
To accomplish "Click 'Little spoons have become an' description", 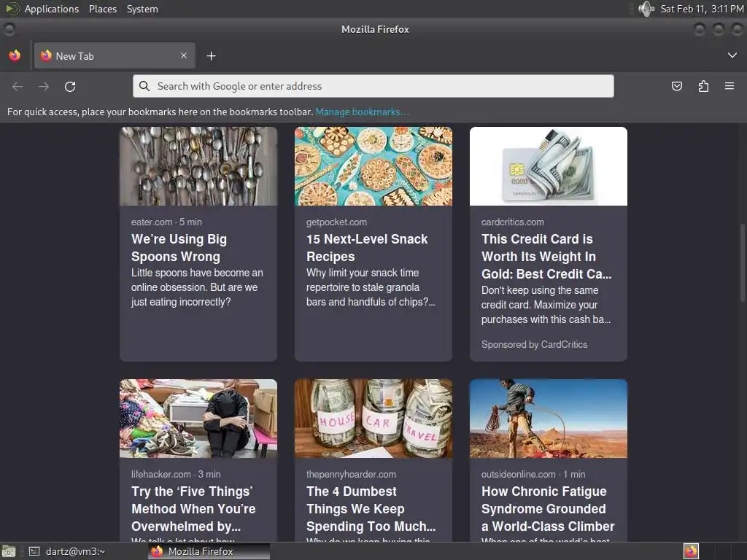I will [197, 287].
